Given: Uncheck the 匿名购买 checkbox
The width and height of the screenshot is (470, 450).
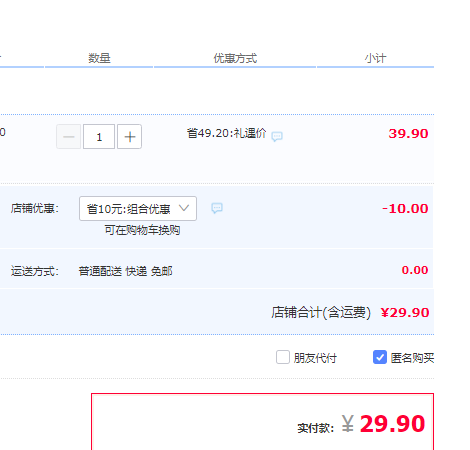Looking at the screenshot, I should [x=380, y=357].
